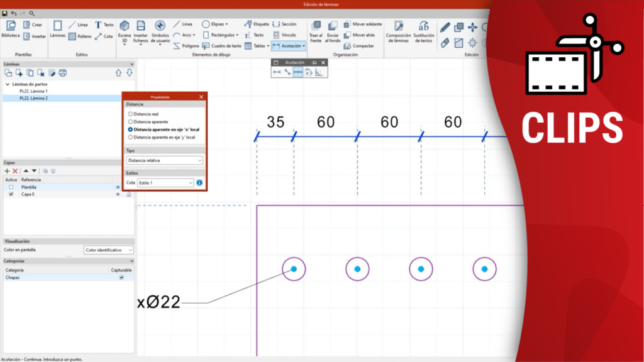Click the blue info icon beside Estilo 1
Screen dimensions: 644x362
(199, 183)
